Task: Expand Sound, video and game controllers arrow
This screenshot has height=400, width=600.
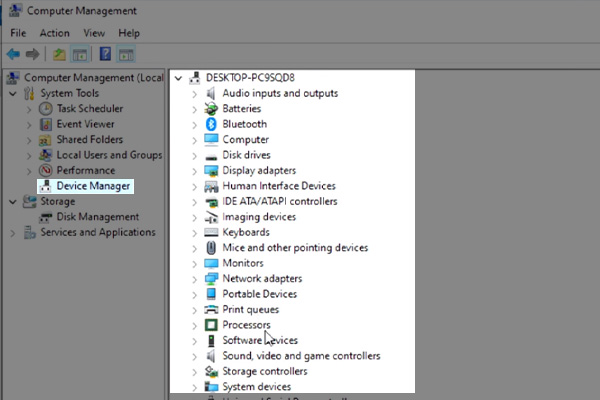Action: point(194,356)
